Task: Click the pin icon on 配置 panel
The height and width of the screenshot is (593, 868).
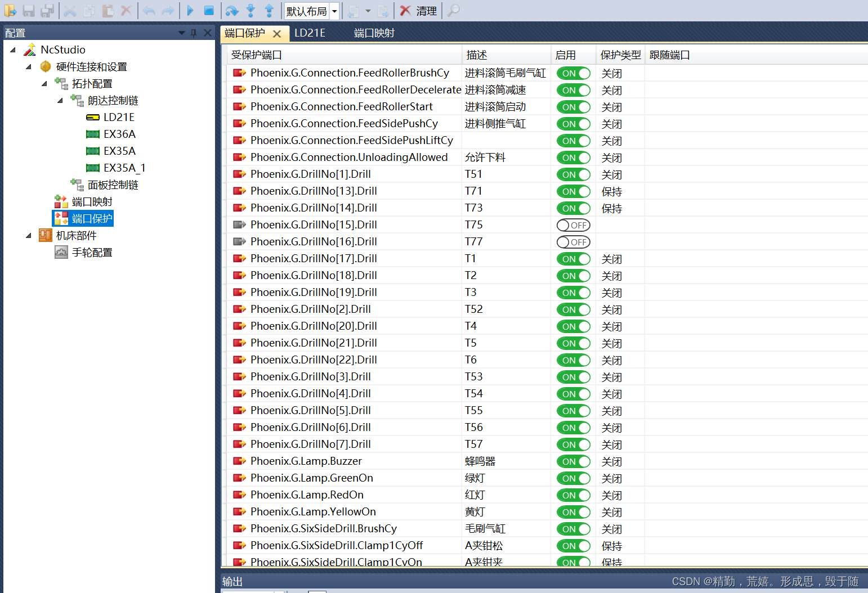Action: tap(194, 33)
